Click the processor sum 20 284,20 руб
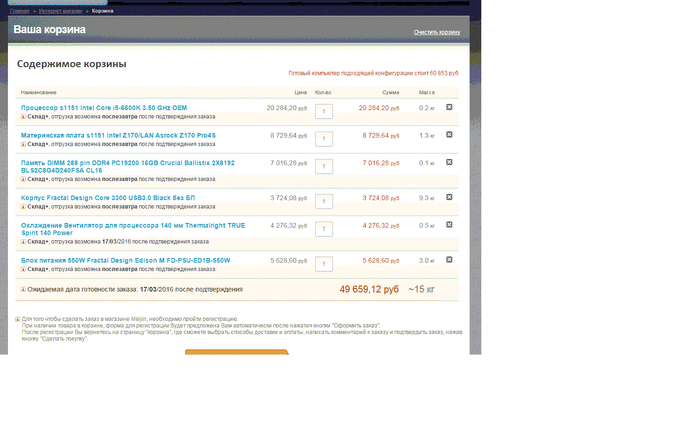The height and width of the screenshot is (446, 700). [x=379, y=108]
